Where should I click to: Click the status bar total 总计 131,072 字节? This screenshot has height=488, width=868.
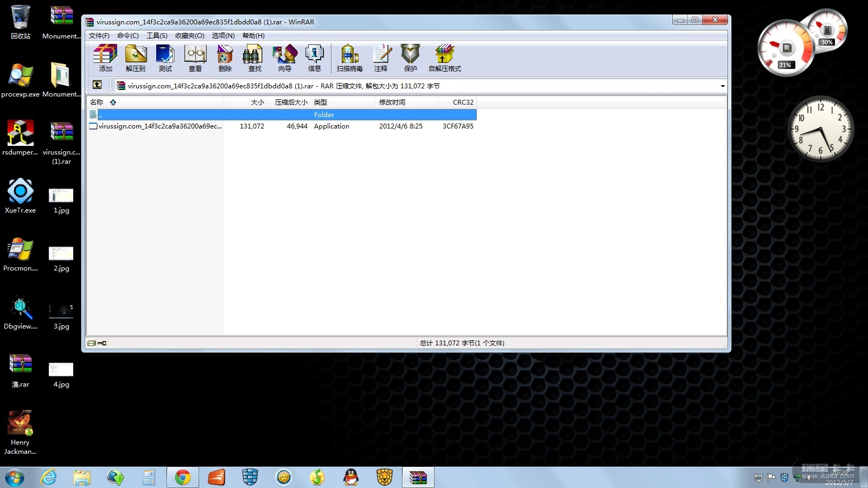[x=462, y=343]
